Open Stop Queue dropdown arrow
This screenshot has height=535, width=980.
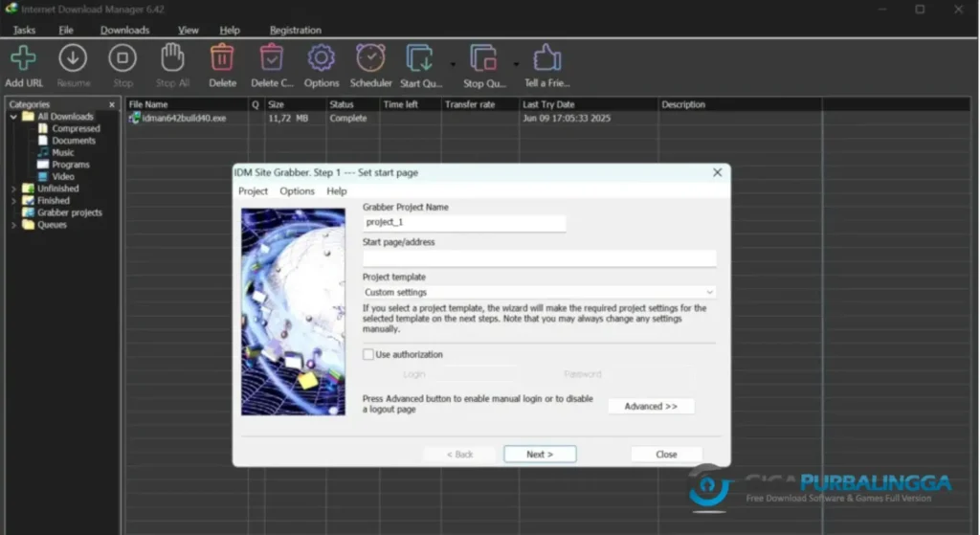pyautogui.click(x=516, y=64)
